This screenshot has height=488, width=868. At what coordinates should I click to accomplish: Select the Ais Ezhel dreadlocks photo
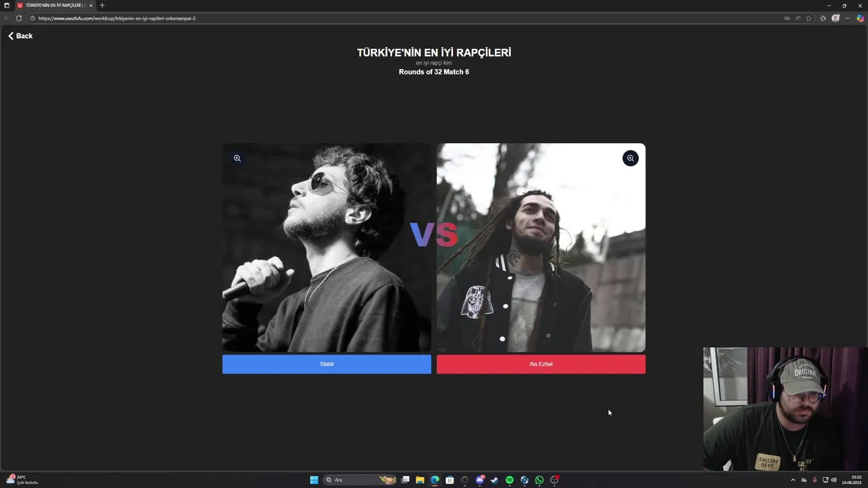pos(541,247)
